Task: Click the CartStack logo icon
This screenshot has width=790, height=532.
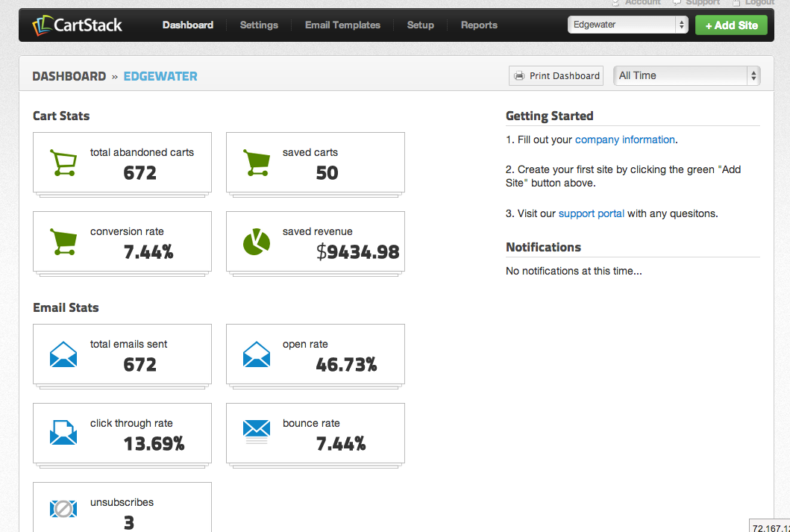Action: pos(43,26)
